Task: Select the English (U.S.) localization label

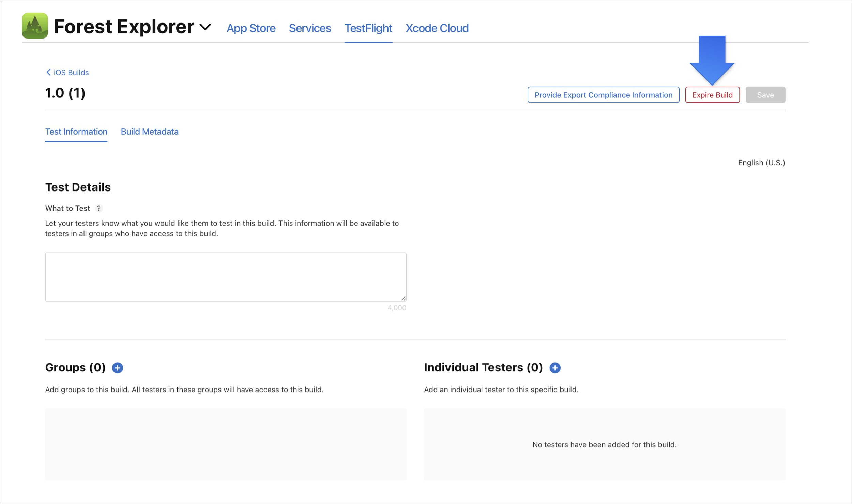Action: 761,163
